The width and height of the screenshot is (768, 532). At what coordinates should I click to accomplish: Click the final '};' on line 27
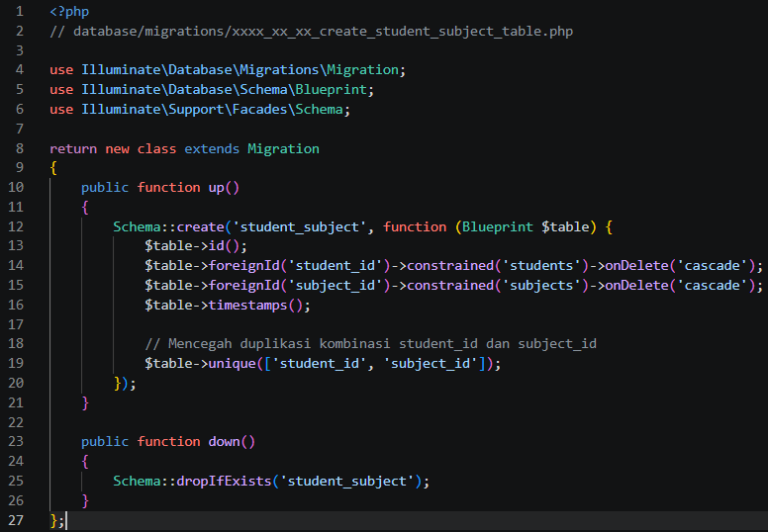click(57, 520)
